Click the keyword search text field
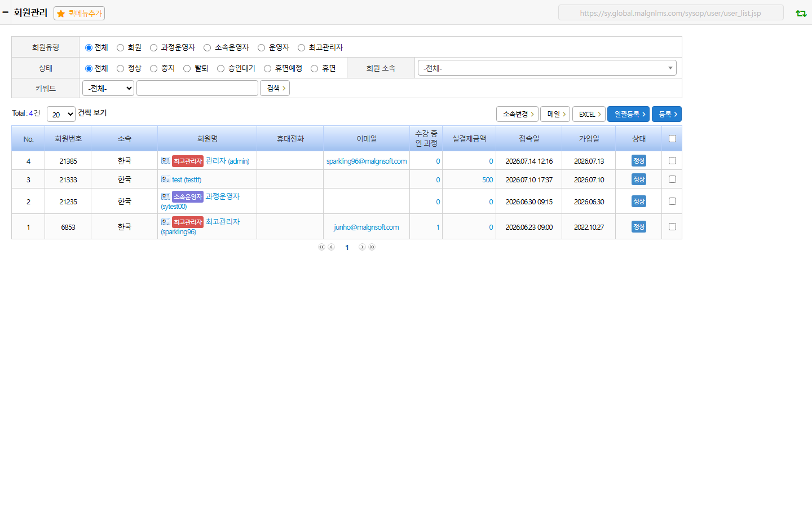812x508 pixels. pyautogui.click(x=197, y=88)
